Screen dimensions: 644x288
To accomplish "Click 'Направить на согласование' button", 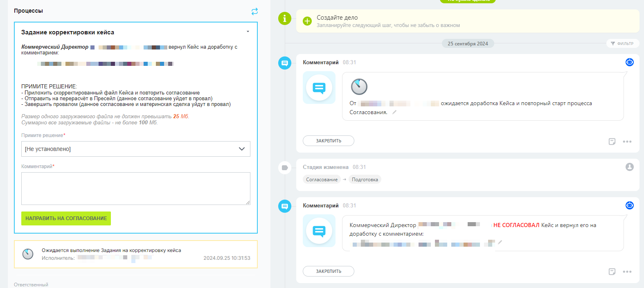I will (66, 218).
